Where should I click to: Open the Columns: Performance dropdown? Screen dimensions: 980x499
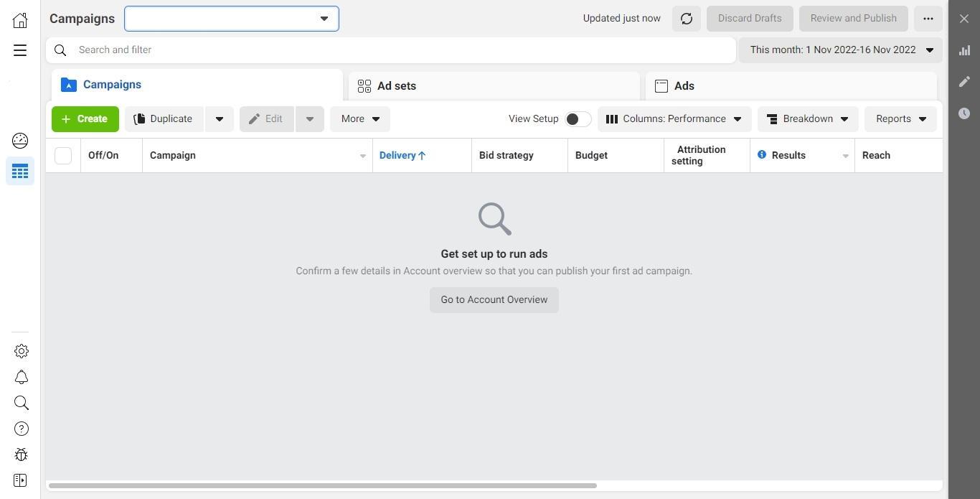pyautogui.click(x=674, y=119)
